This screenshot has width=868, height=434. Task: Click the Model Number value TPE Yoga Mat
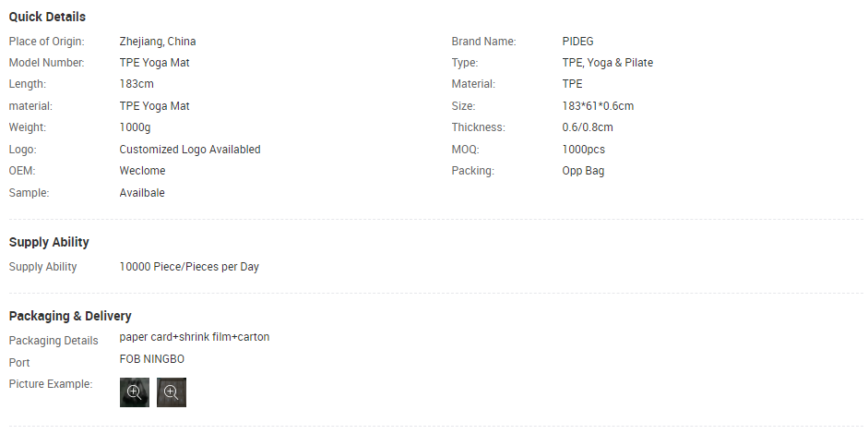[x=154, y=63]
